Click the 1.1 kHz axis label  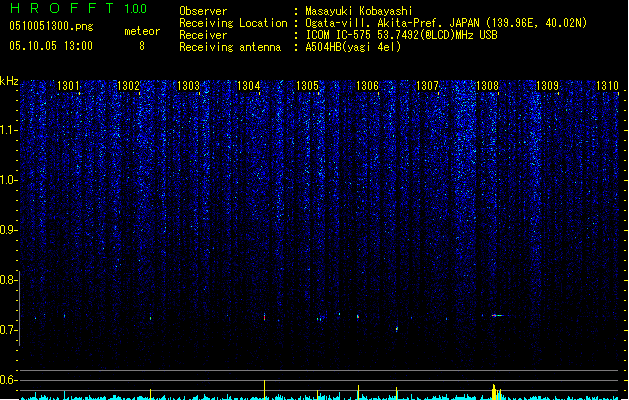pos(8,130)
